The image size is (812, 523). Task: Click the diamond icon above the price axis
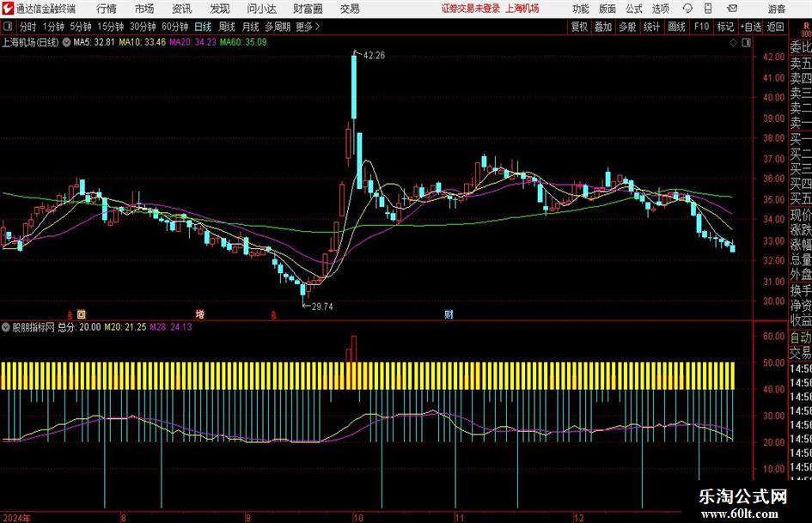(x=733, y=43)
